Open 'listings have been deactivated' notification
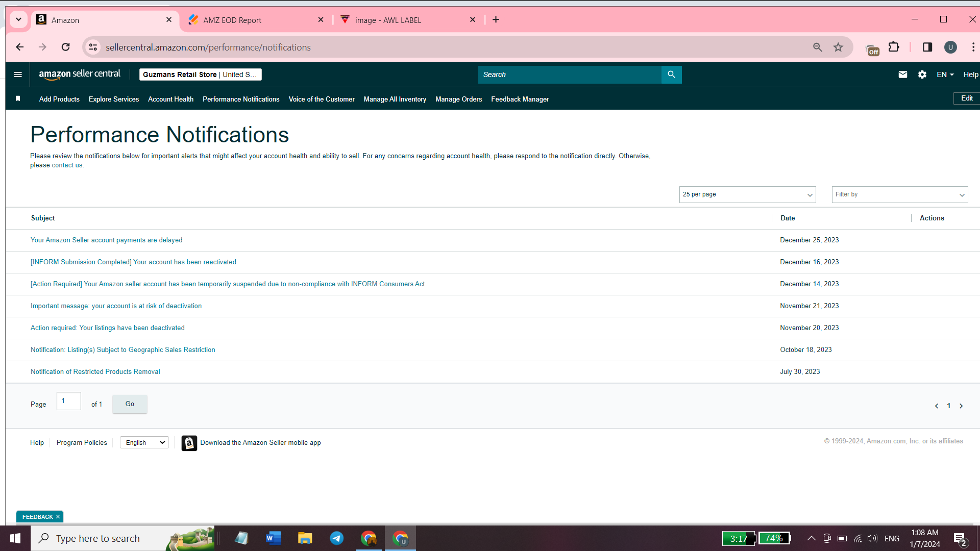980x551 pixels. tap(108, 328)
